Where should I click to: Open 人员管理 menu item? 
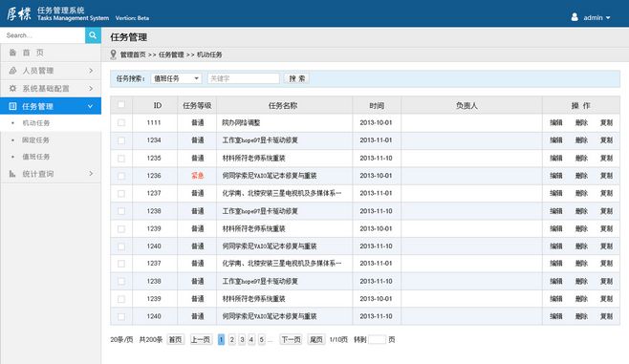[x=51, y=71]
